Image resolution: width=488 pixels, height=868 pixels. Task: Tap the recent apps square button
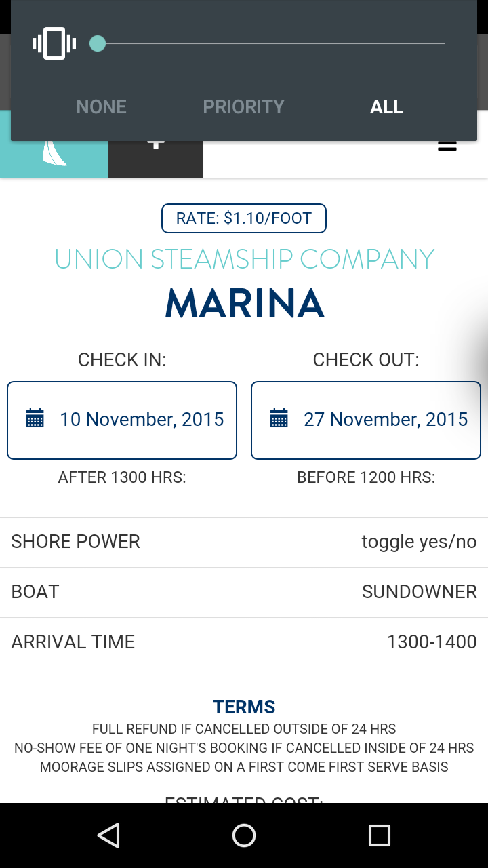coord(379,835)
